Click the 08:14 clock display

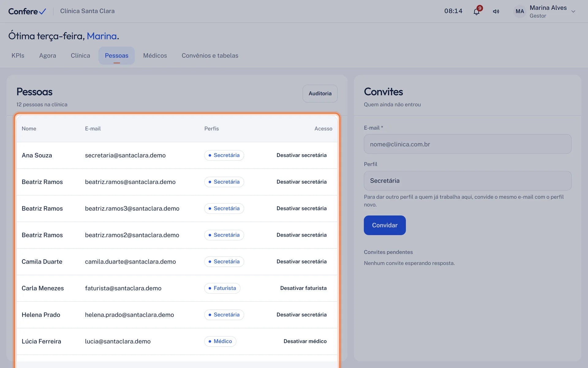[x=453, y=11]
